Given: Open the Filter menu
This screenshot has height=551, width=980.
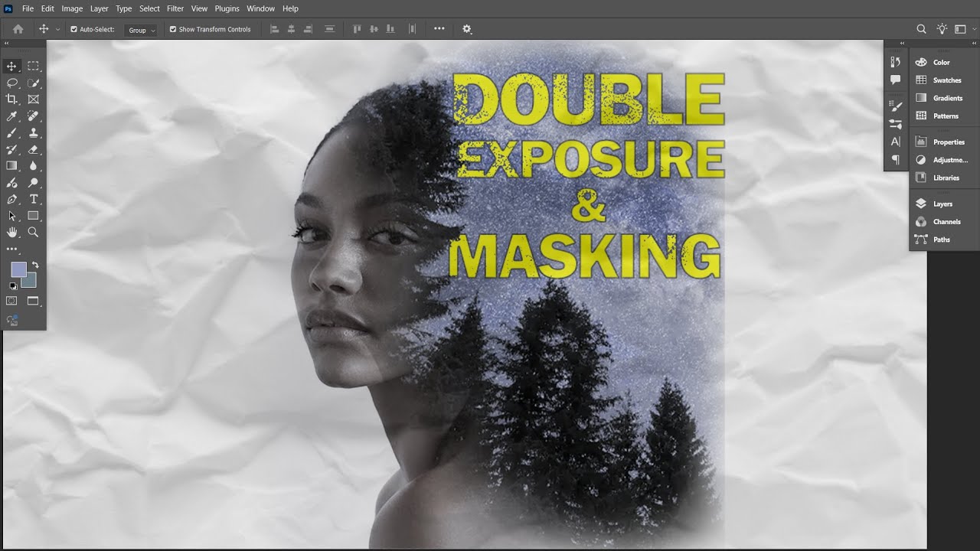Looking at the screenshot, I should [175, 8].
